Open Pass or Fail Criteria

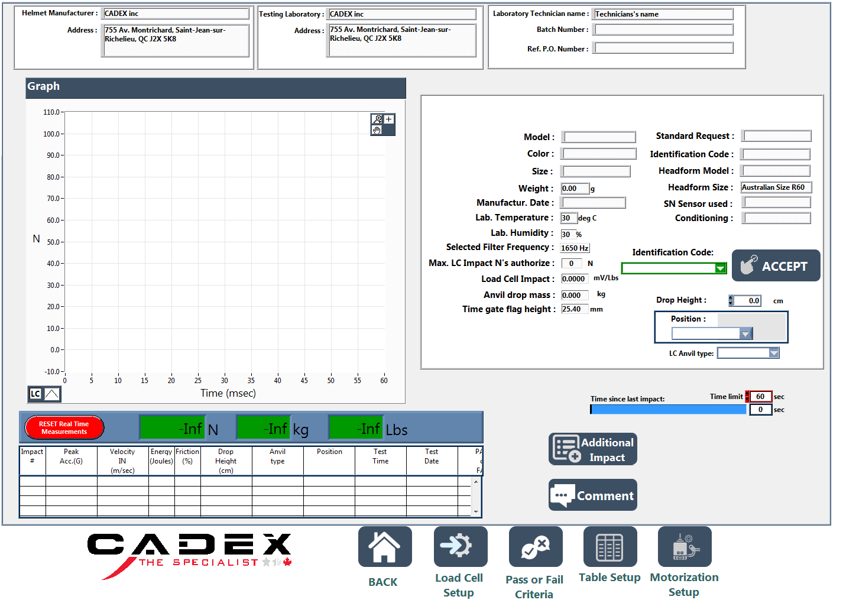tap(535, 547)
